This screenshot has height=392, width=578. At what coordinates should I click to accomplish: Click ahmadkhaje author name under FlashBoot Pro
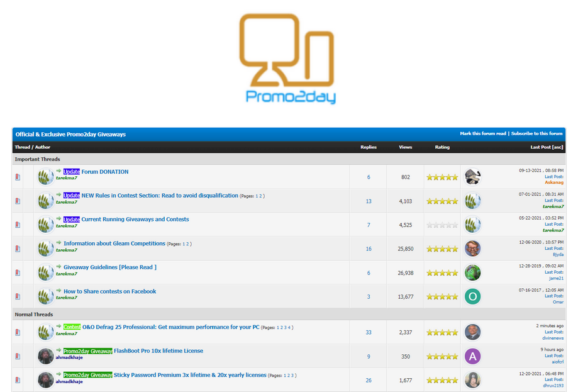pyautogui.click(x=69, y=357)
